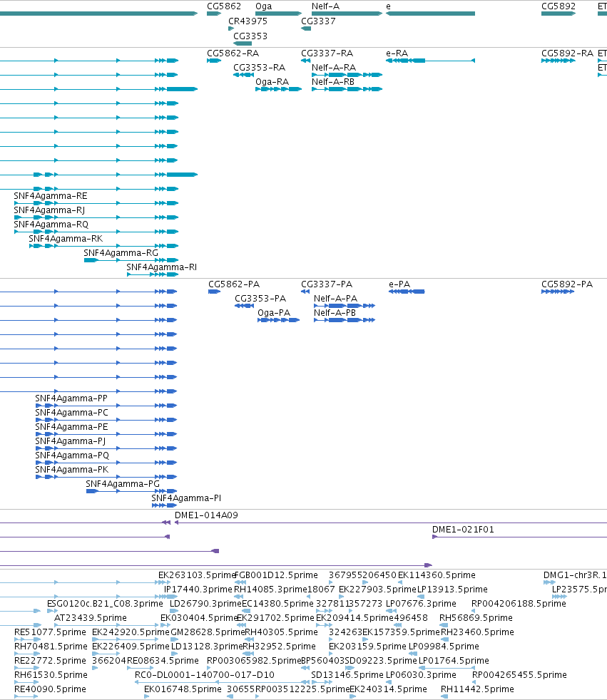Select CDS label SNF4Agamma-PQ
Image resolution: width=607 pixels, height=700 pixels.
[72, 455]
